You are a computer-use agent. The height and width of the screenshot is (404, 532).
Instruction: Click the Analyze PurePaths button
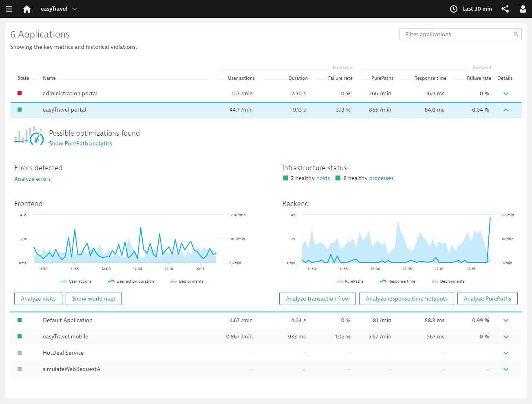click(488, 299)
